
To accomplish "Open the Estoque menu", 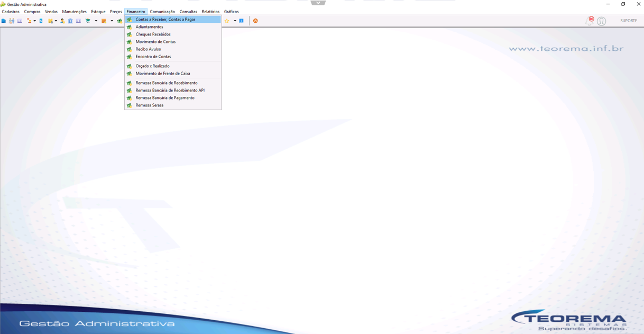I will coord(98,12).
